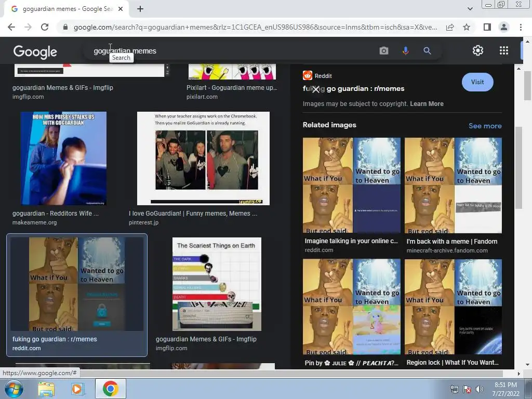The width and height of the screenshot is (532, 399).
Task: Click the browser forward arrow
Action: point(28,27)
